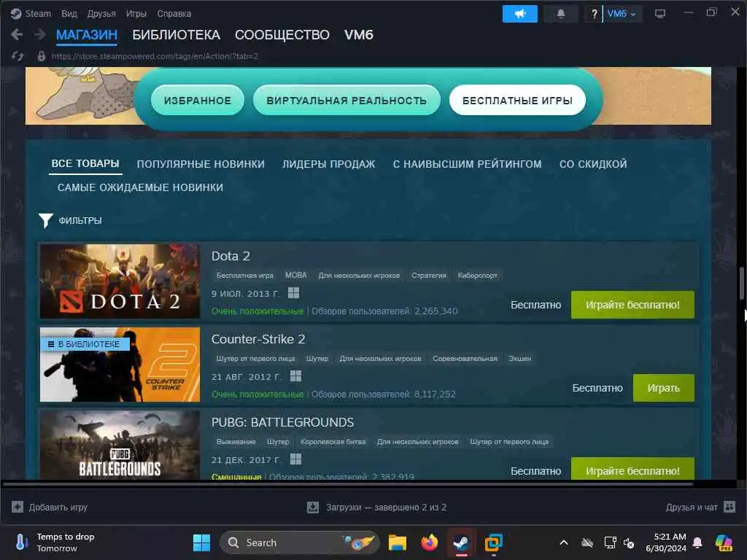The height and width of the screenshot is (560, 747).
Task: Launch Firefox from the taskbar
Action: pyautogui.click(x=429, y=542)
